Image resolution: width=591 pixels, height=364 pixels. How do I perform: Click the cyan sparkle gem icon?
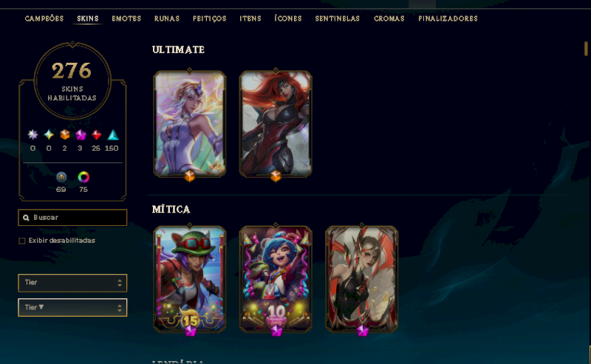(x=49, y=134)
